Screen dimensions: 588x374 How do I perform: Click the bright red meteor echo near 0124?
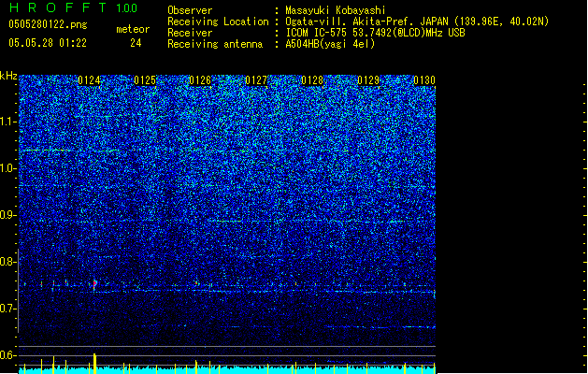click(x=94, y=283)
